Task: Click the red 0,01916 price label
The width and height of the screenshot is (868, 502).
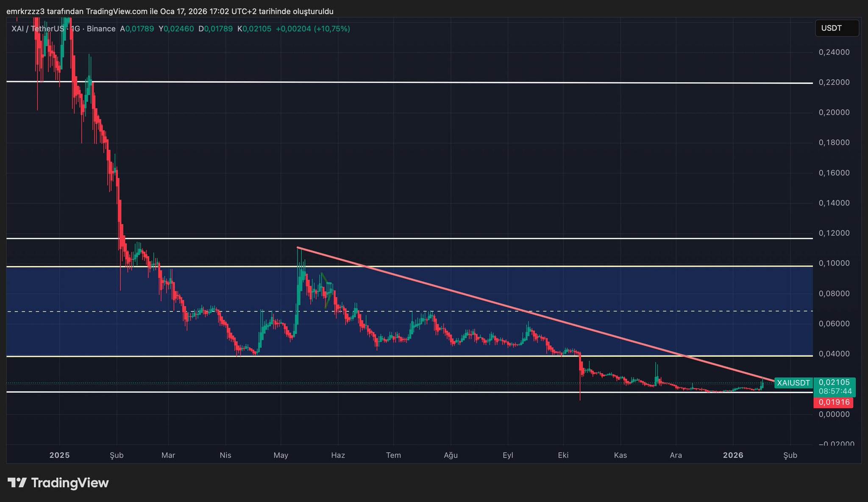Action: 833,402
